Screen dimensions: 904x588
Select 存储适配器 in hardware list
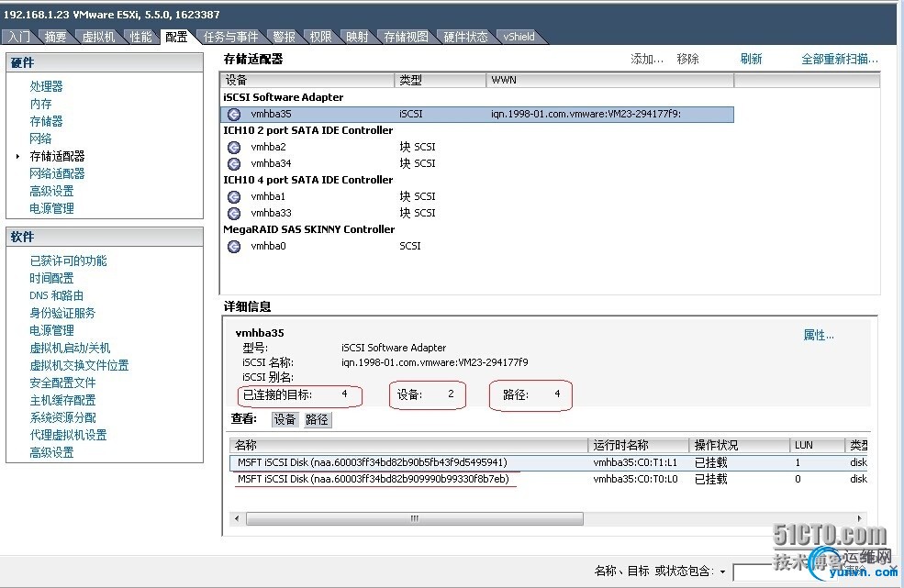(x=57, y=156)
